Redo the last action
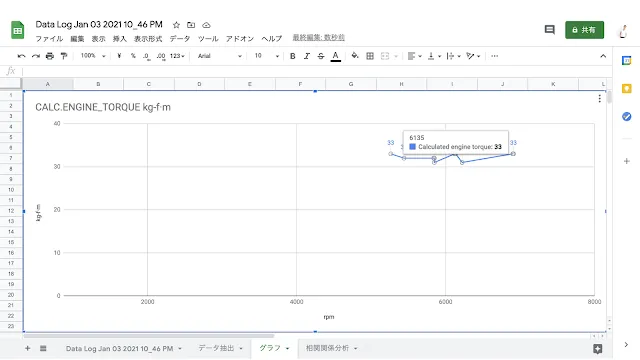 36,56
